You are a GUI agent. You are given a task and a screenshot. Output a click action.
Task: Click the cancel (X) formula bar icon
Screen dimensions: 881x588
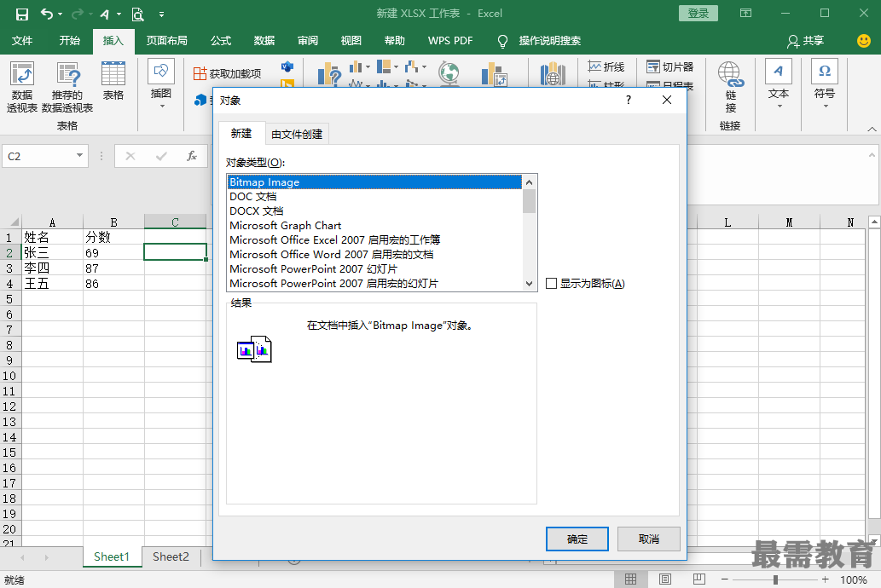(x=130, y=156)
